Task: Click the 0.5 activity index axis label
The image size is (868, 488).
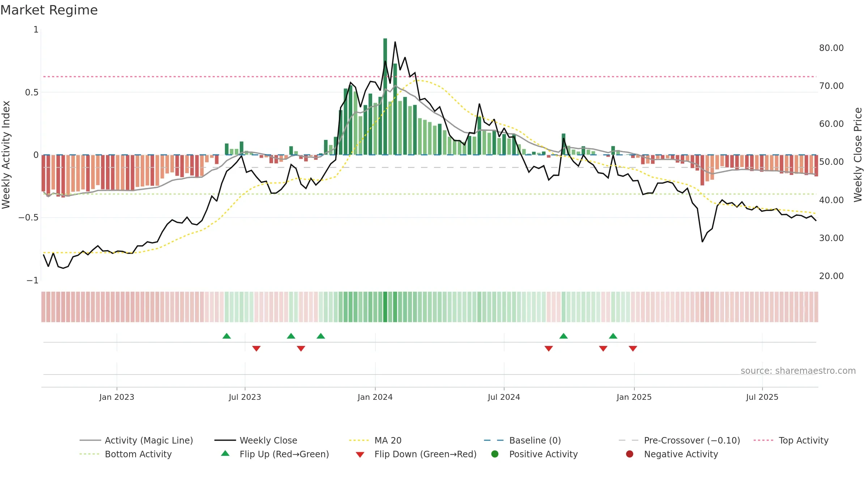Action: point(32,92)
